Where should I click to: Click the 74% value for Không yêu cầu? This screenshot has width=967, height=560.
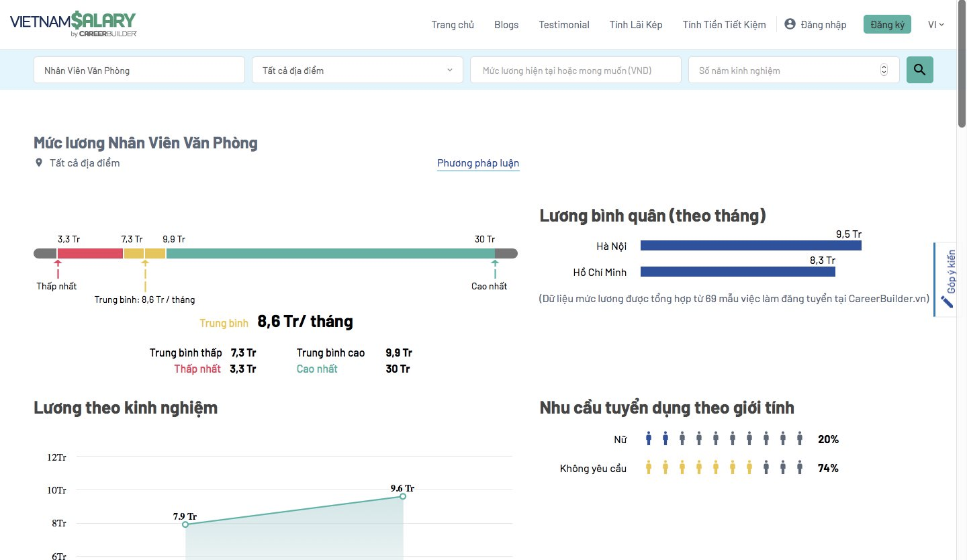(x=828, y=468)
